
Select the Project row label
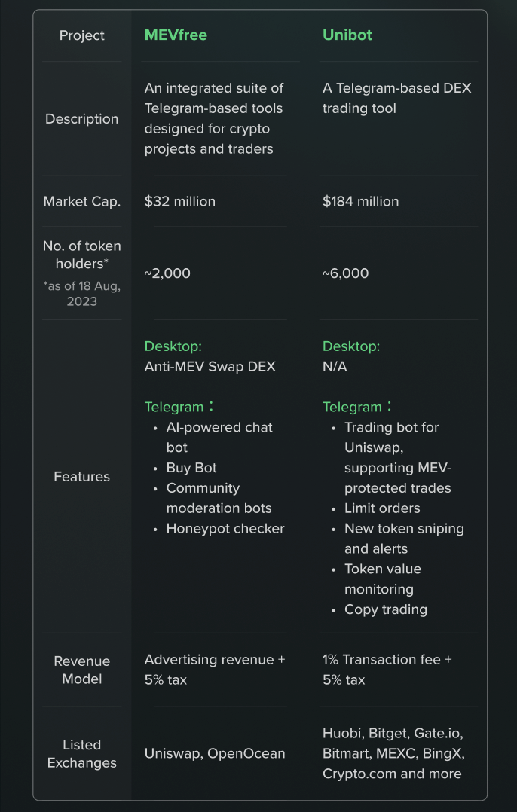point(82,35)
